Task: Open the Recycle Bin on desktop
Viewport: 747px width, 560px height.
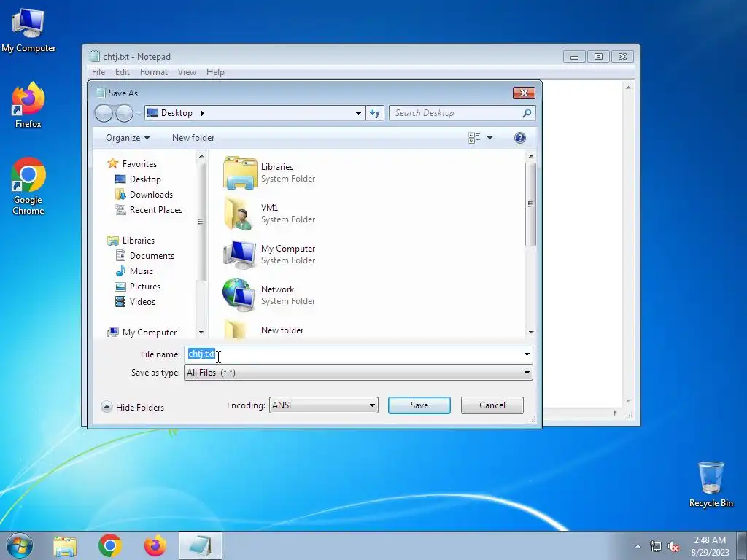Action: click(x=711, y=484)
